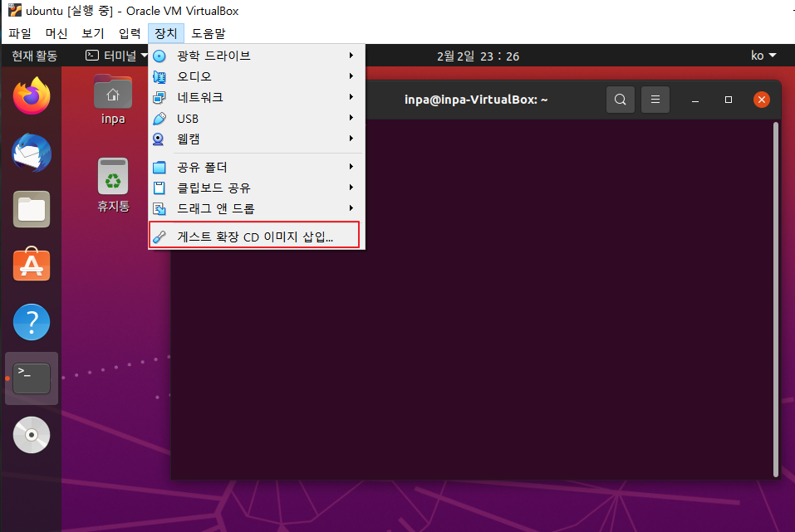Expand the 클립보드 공유 submenu arrow
The width and height of the screenshot is (795, 532).
pyautogui.click(x=351, y=188)
